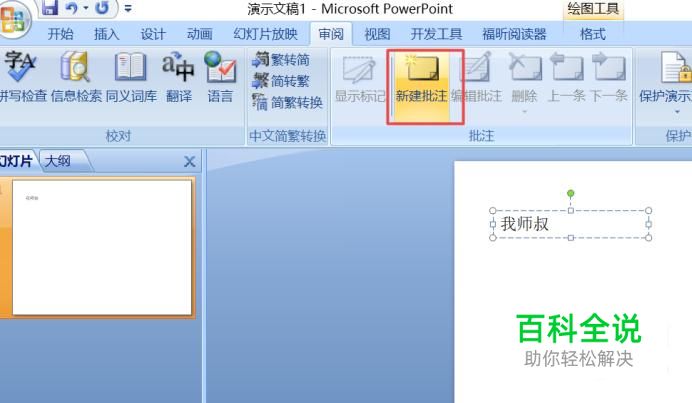Viewport: 692px width, 403px height.
Task: Set proofing 语言 language
Action: 220,77
